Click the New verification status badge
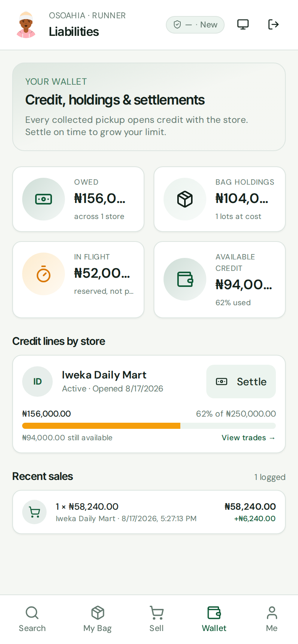The image size is (298, 644). click(195, 25)
